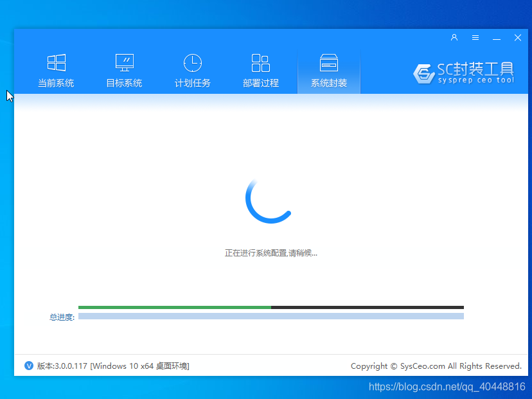Switch to the 目标系统 tab
The image size is (532, 399).
pos(124,71)
